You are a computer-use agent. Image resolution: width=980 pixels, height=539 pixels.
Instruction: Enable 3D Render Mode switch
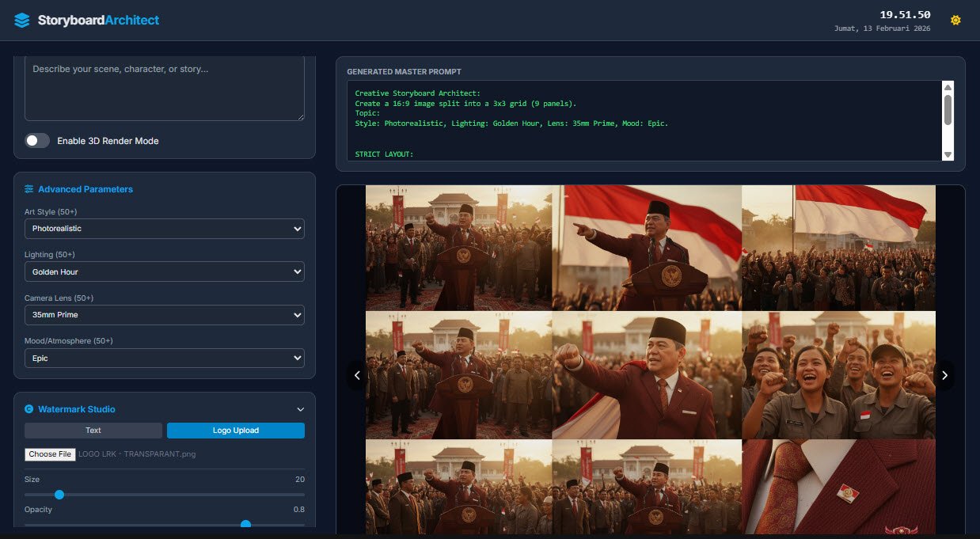[37, 141]
